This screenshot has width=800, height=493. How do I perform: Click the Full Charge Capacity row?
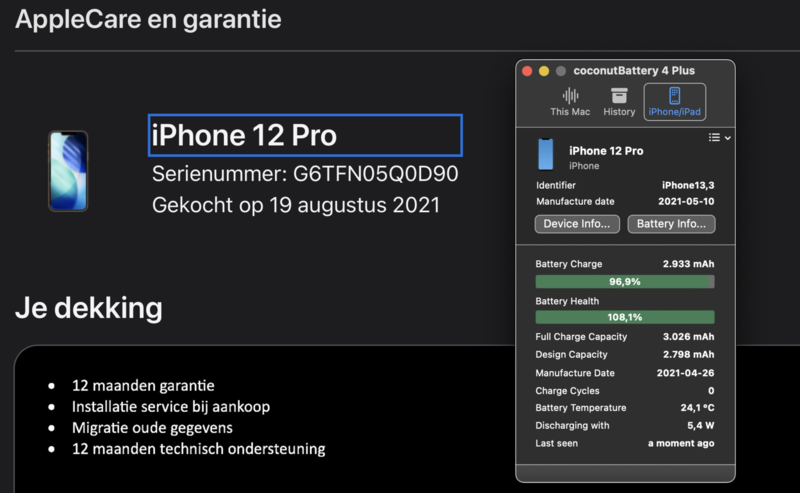tap(625, 336)
